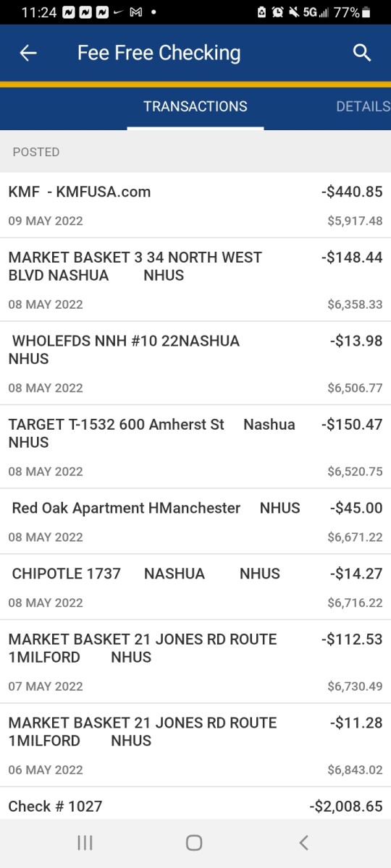This screenshot has height=868, width=391.
Task: Switch to the DETAILS tab
Action: point(363,106)
